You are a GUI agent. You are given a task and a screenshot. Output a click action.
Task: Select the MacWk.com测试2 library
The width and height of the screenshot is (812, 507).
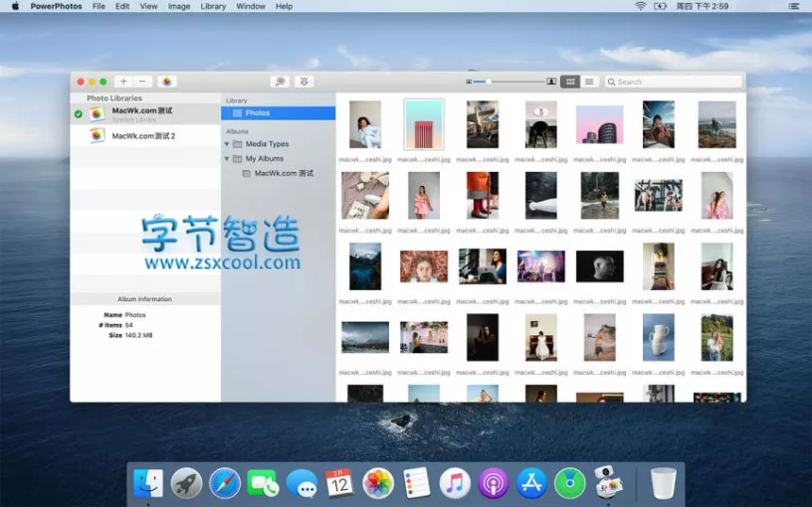coord(144,136)
